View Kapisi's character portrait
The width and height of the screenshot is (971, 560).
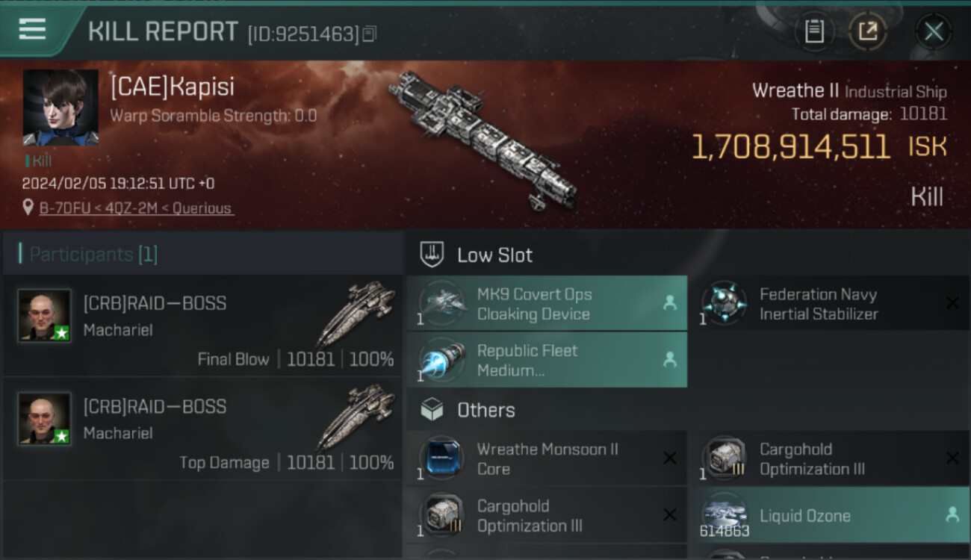pos(61,108)
